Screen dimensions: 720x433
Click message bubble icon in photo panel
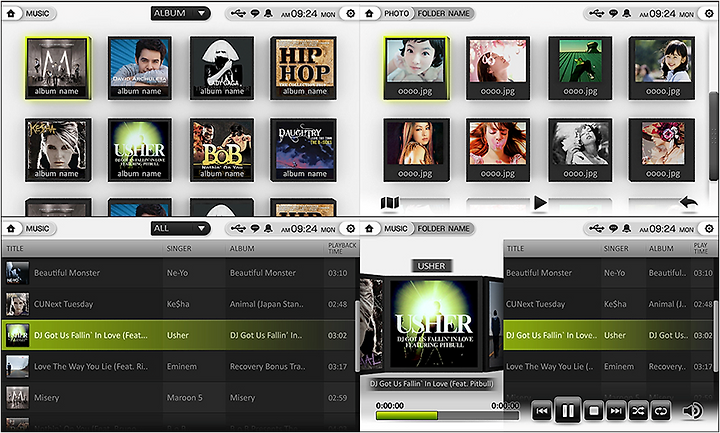pos(613,13)
